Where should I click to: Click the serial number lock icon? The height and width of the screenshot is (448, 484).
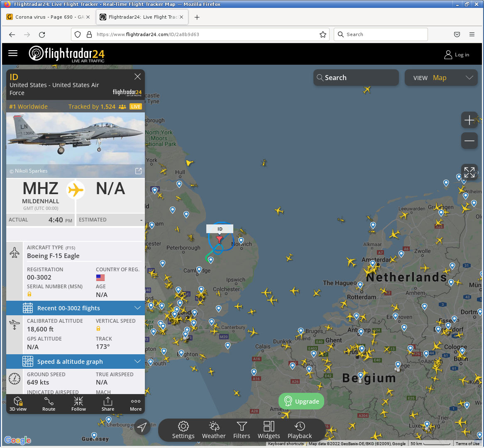(x=29, y=294)
